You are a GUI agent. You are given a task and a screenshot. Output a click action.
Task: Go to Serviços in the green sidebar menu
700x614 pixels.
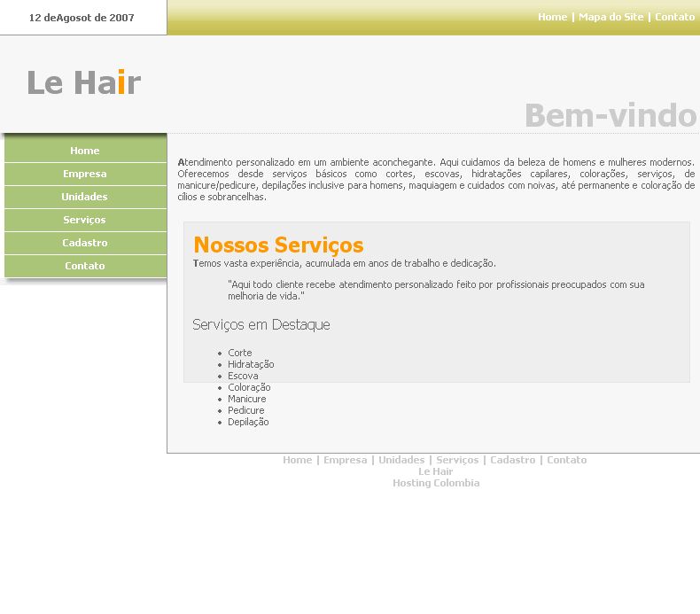click(85, 220)
